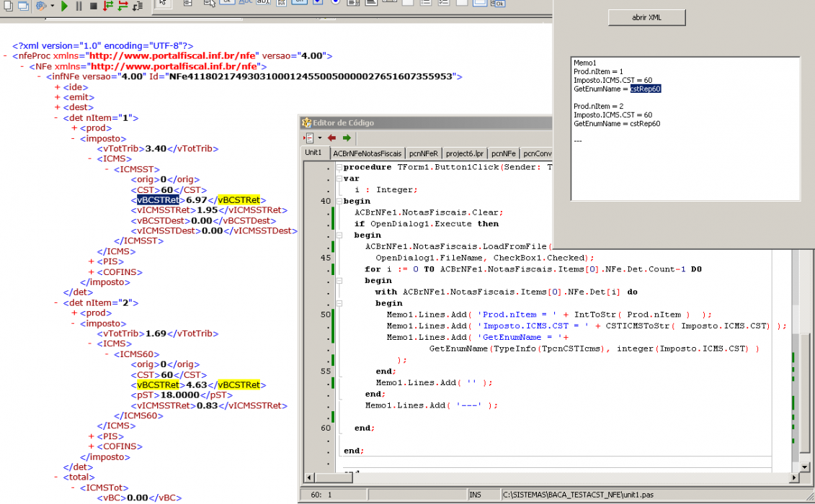Screen dimensions: 815x504
Task: Click the selected vBCSTRet tag in ICMSST
Action: click(x=158, y=200)
